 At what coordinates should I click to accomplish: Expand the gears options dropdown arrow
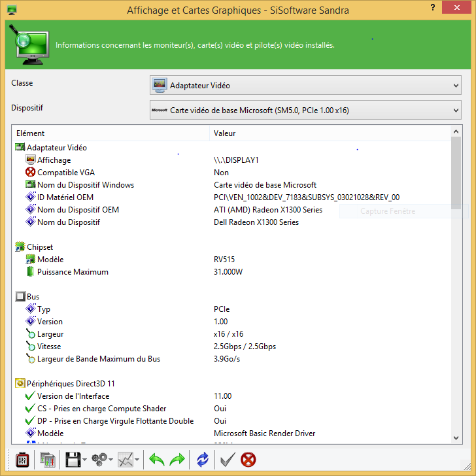tap(110, 460)
